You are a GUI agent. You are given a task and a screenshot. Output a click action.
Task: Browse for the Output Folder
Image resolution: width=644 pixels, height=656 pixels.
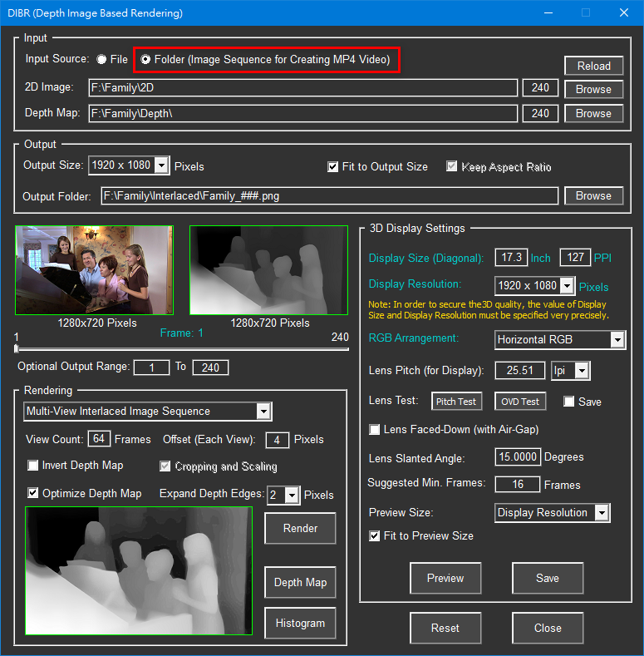click(x=594, y=195)
